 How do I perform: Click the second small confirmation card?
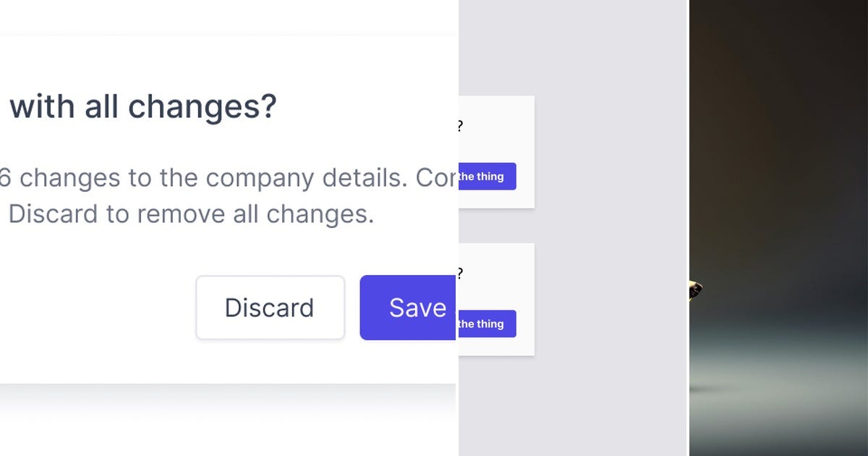pyautogui.click(x=495, y=298)
